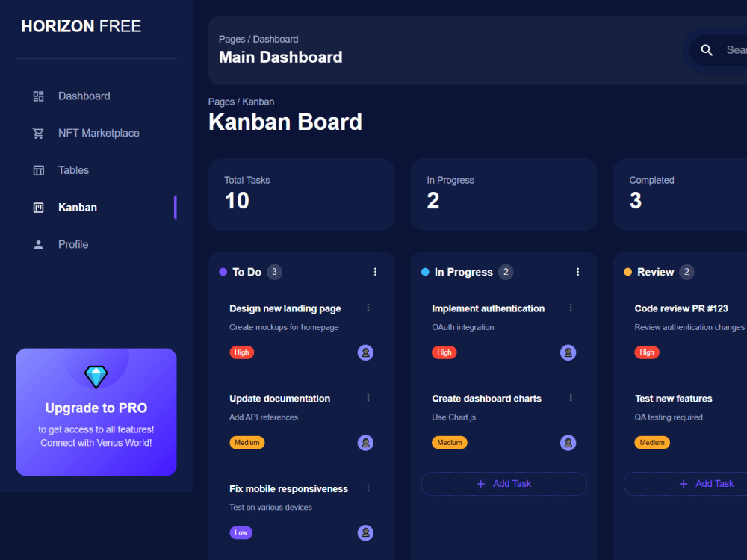Click assignee avatar on Fix mobile responsiveness
Image resolution: width=747 pixels, height=560 pixels.
(x=365, y=532)
